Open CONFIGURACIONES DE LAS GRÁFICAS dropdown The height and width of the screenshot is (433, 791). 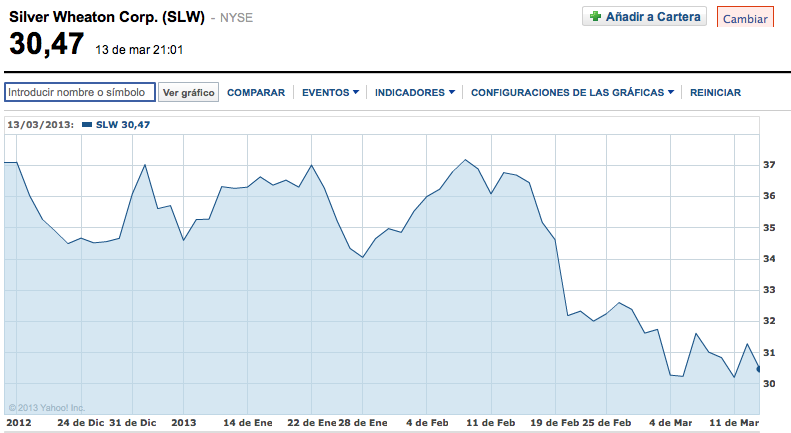point(573,93)
